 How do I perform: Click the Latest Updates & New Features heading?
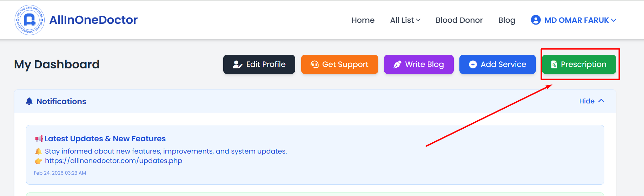coord(105,139)
